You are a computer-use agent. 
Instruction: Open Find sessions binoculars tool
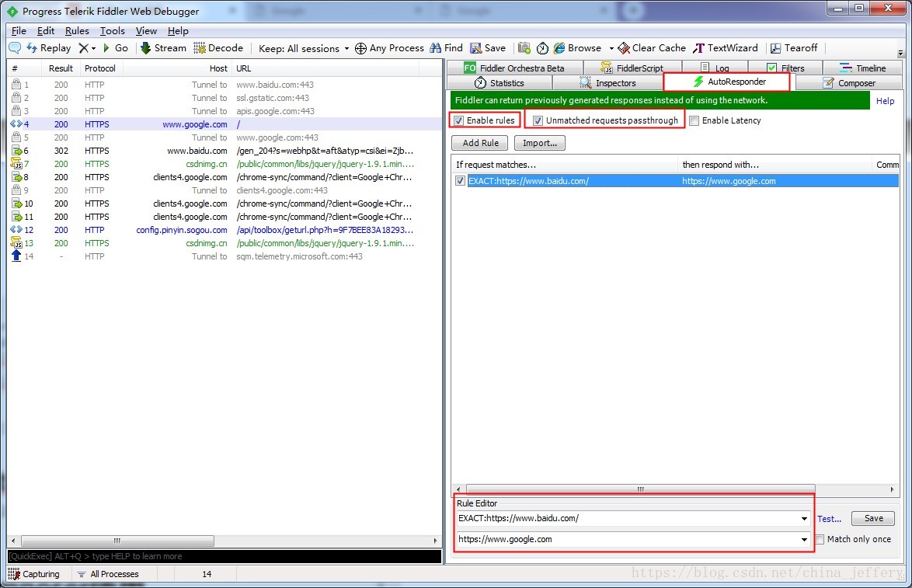pos(446,47)
